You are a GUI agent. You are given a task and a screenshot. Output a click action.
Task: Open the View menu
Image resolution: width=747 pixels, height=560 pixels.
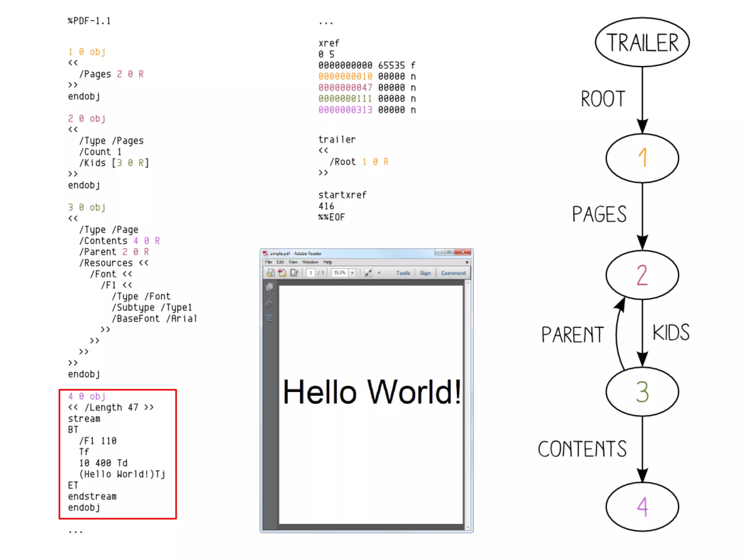(x=293, y=262)
